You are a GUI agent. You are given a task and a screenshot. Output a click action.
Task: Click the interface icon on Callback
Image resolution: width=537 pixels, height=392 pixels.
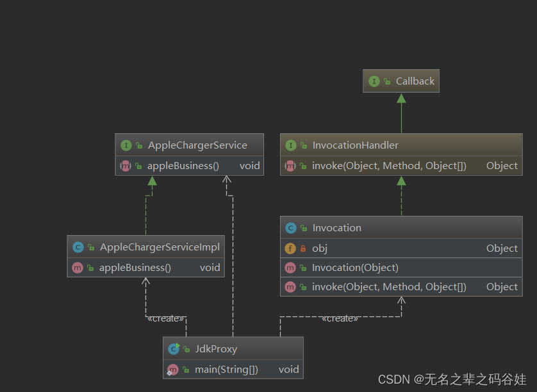click(374, 81)
